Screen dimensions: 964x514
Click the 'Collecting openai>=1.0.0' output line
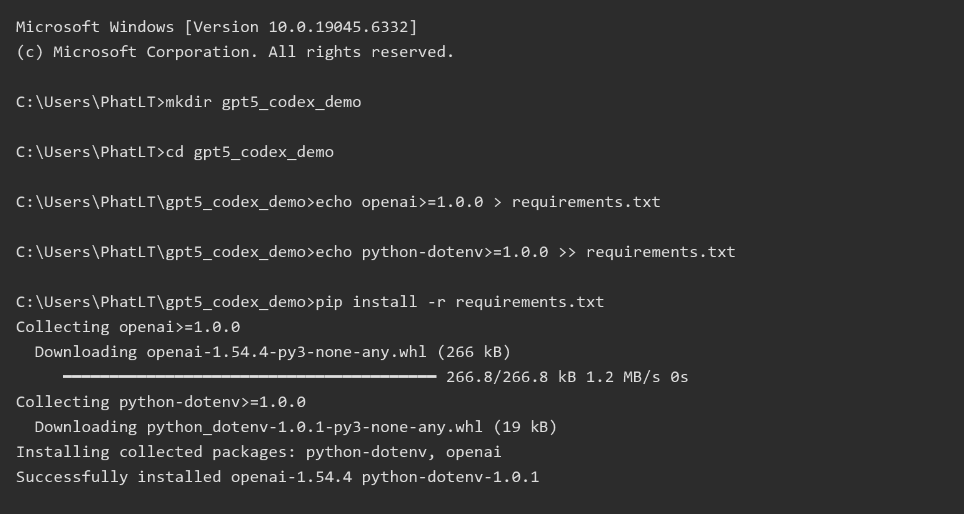click(x=128, y=327)
